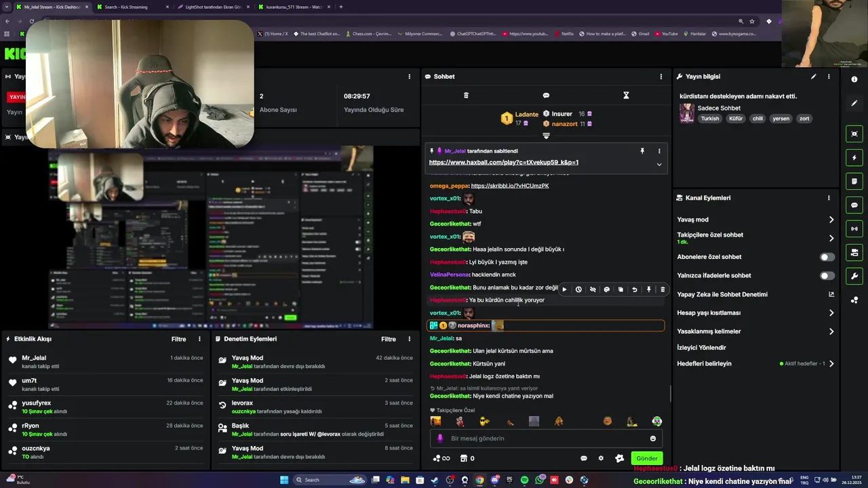Unpin the pinned haxball message
This screenshot has height=488, width=868.
642,151
